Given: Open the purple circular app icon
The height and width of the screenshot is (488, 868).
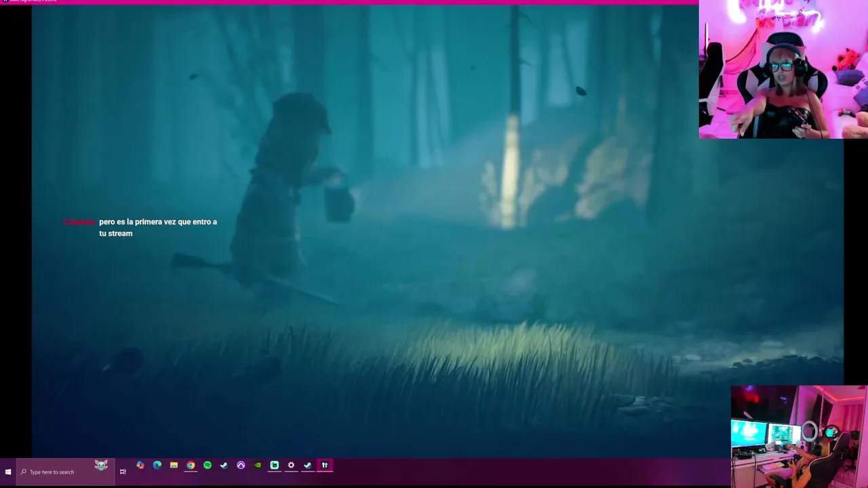Looking at the screenshot, I should tap(241, 466).
